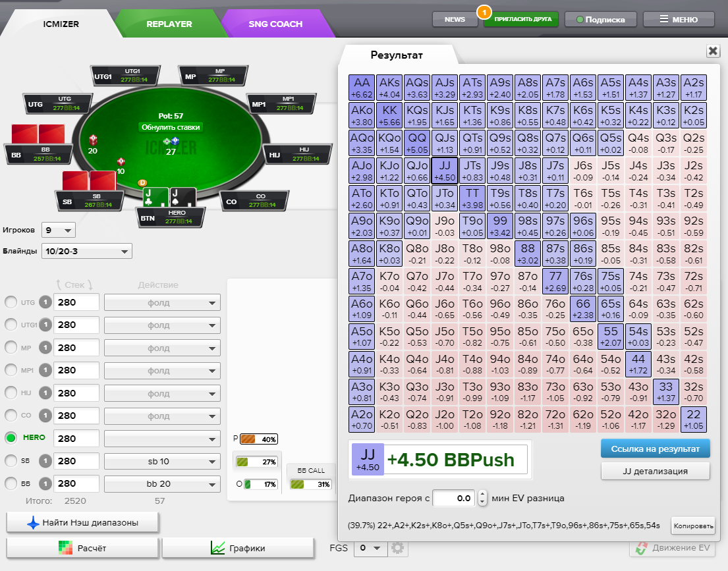Screen dimensions: 728x571
Task: Click the hero's jack of spades card
Action: [x=182, y=198]
